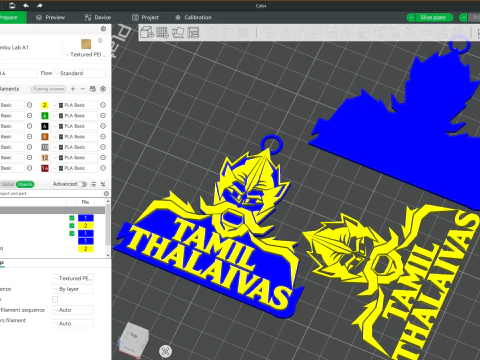Toggle the Advanced switch
Viewport: 480px width, 360px height.
pyautogui.click(x=82, y=184)
